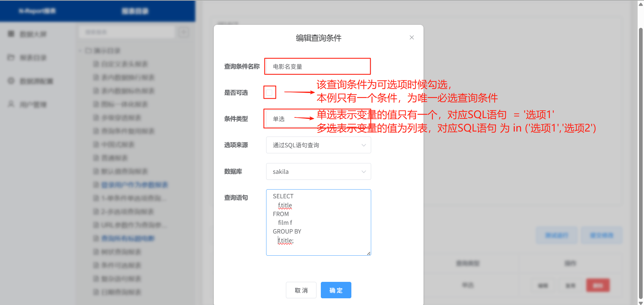Click the 数据大屏 dashboard icon in sidebar
This screenshot has width=644, height=305.
point(11,34)
